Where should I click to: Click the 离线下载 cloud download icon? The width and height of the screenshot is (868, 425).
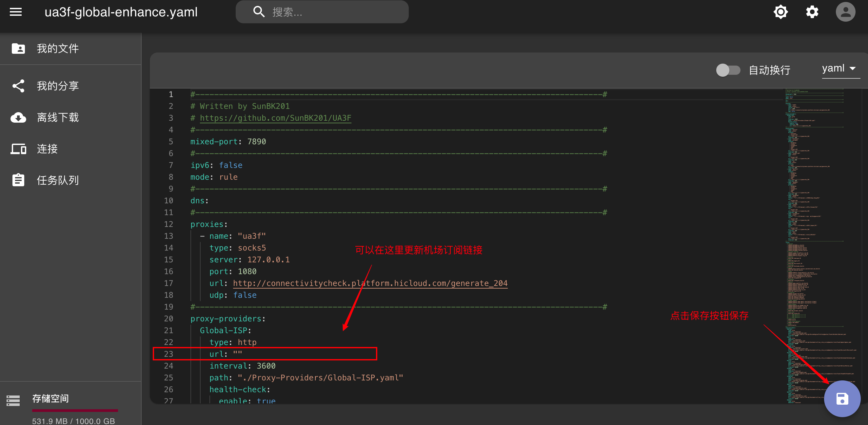point(18,118)
